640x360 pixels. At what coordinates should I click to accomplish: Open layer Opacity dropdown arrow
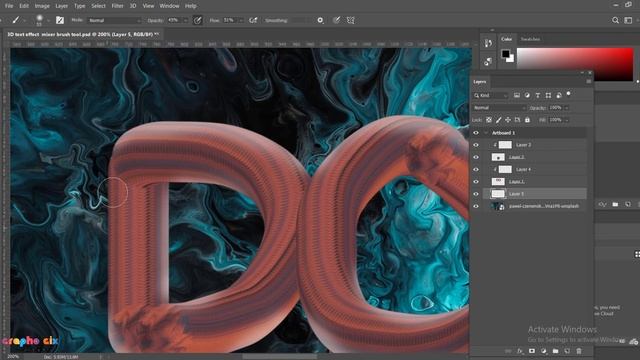[567, 107]
